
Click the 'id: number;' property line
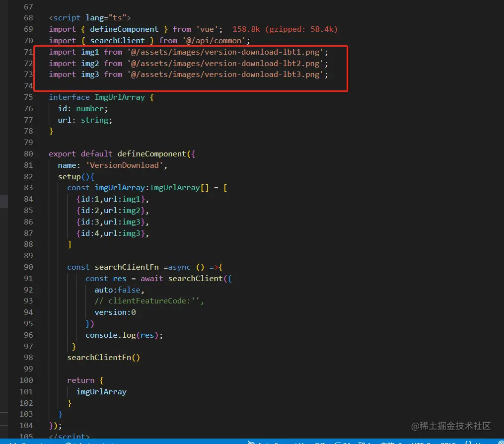(x=83, y=109)
